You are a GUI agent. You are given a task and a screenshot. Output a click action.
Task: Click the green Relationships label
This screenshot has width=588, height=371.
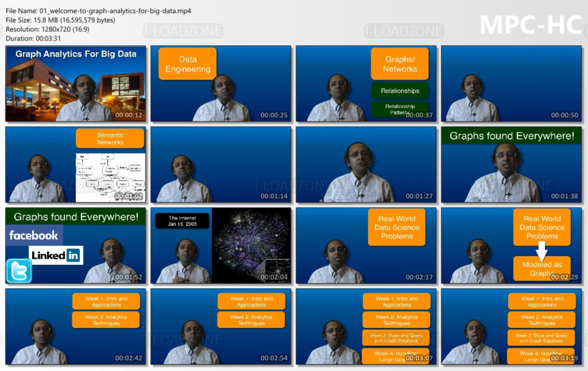[x=400, y=90]
